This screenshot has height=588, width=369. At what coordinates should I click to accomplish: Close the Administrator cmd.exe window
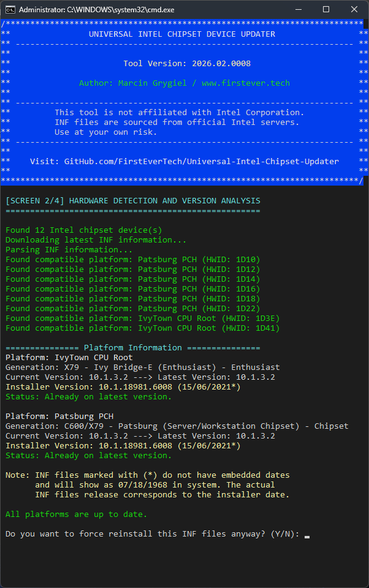click(x=354, y=9)
